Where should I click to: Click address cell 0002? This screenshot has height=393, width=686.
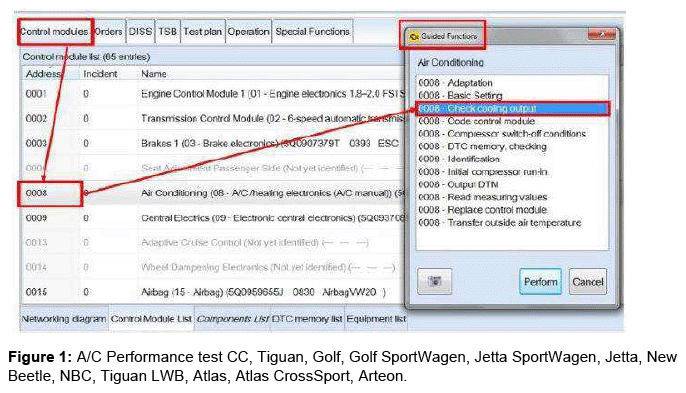[x=36, y=119]
